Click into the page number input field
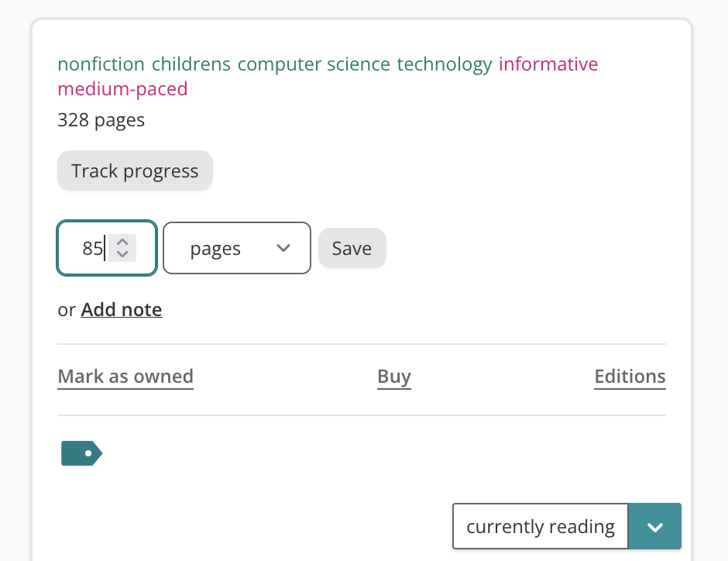 coord(89,249)
